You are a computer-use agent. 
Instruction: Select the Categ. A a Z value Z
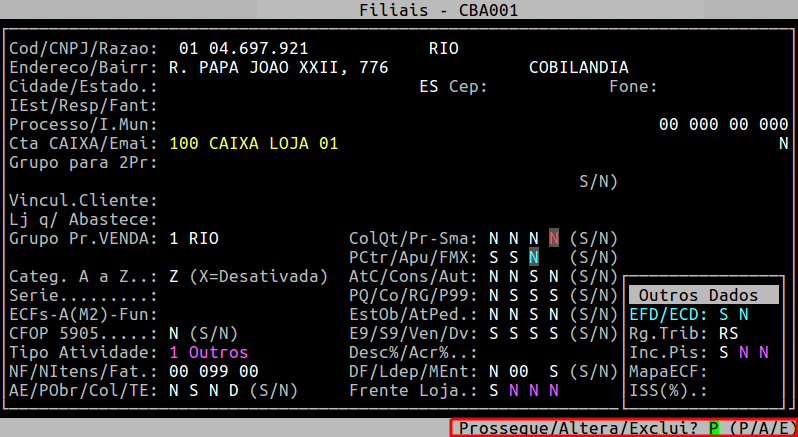[174, 276]
